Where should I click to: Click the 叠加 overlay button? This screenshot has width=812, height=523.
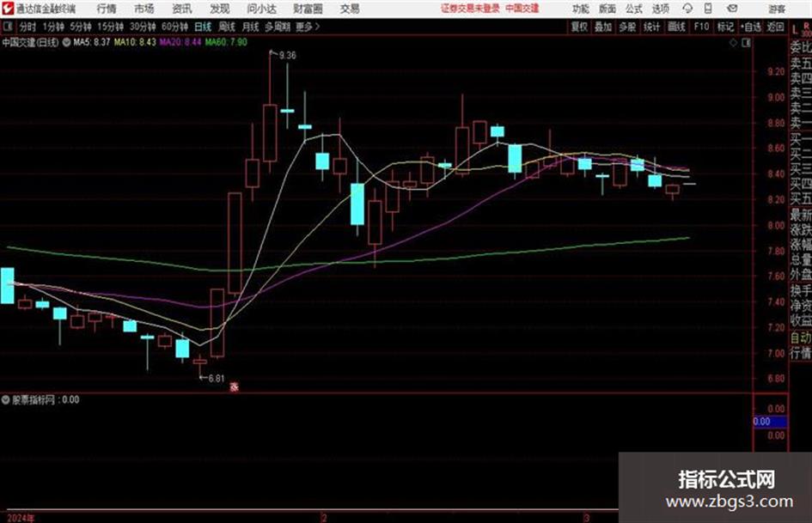[x=603, y=27]
